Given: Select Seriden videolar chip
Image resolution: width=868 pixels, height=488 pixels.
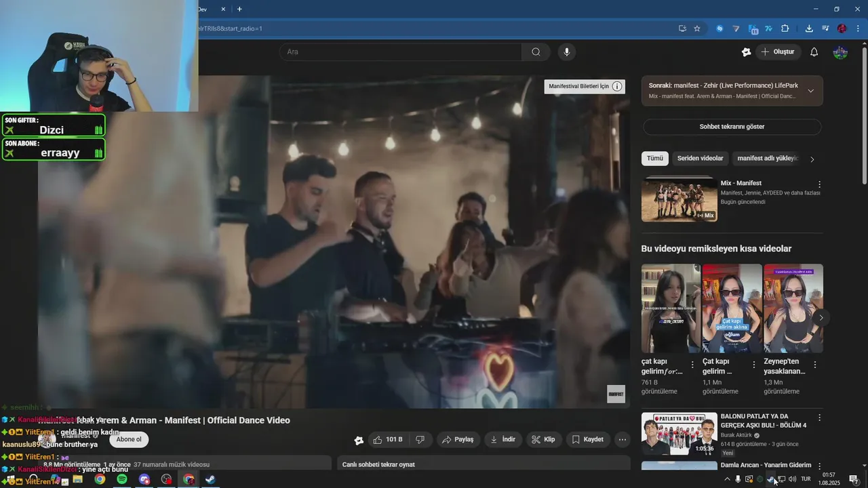Looking at the screenshot, I should (x=700, y=159).
